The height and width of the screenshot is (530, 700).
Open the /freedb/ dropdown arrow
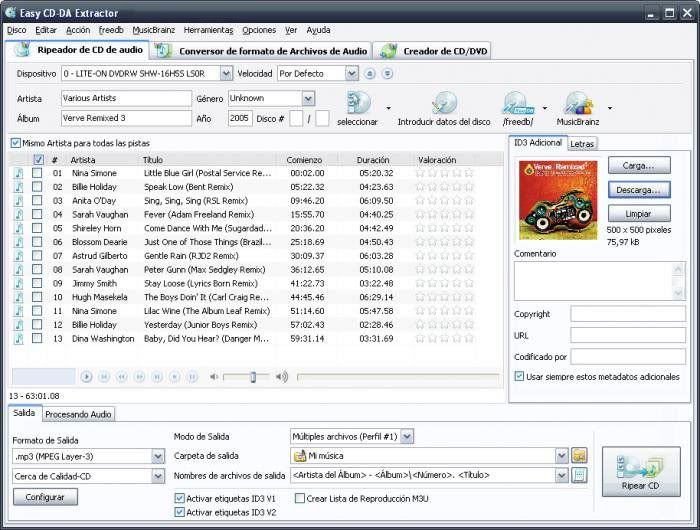[x=545, y=108]
